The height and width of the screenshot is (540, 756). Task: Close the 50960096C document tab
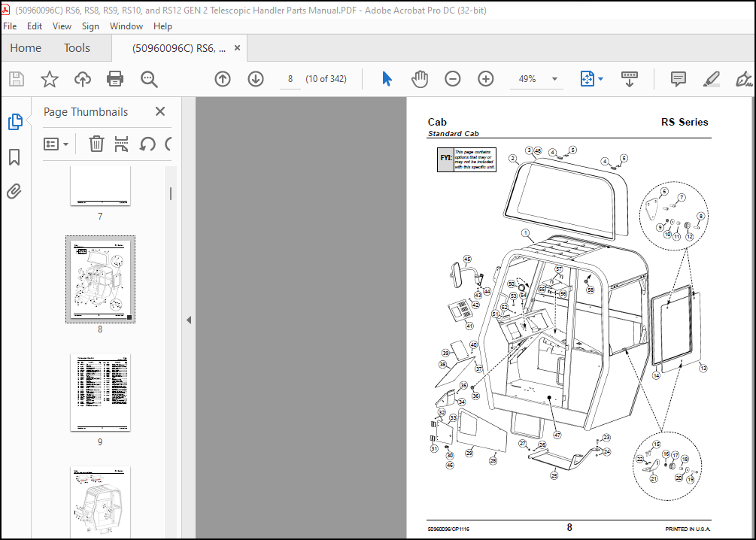coord(237,47)
